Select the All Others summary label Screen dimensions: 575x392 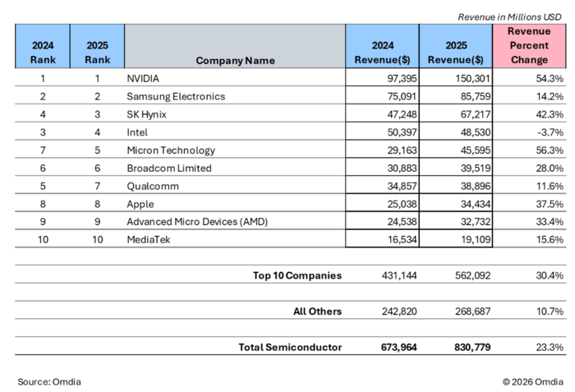tap(317, 311)
